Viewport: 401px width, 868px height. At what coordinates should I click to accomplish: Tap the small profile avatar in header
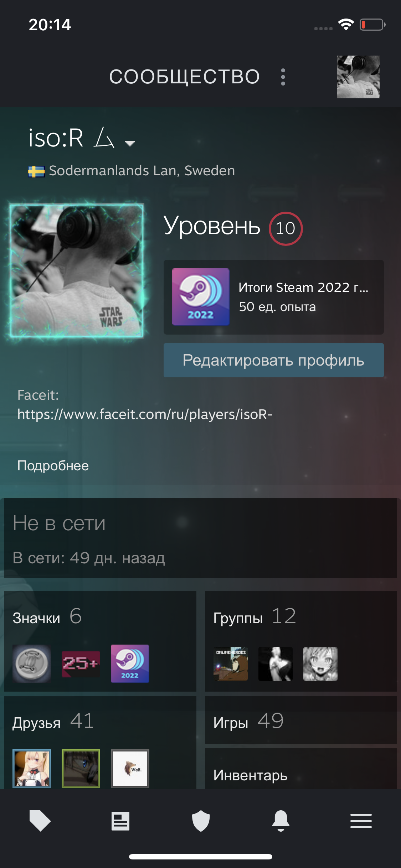(x=358, y=77)
